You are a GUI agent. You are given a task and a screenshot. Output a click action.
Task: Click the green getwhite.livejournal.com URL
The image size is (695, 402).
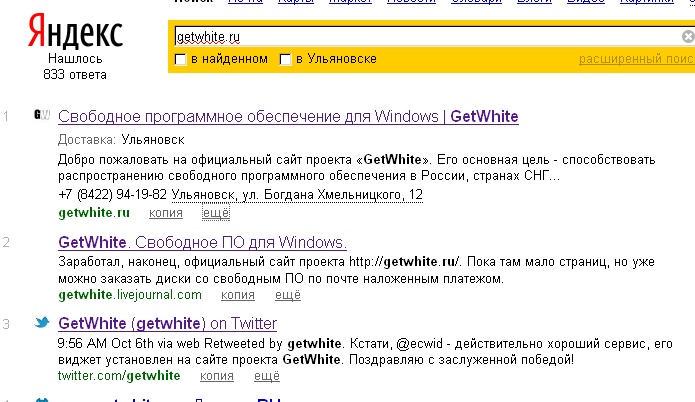(130, 295)
